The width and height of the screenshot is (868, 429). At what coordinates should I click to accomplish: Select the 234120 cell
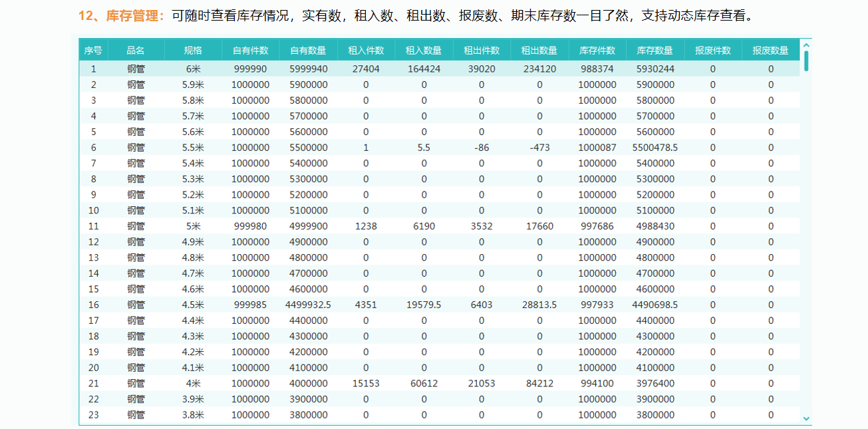click(539, 69)
